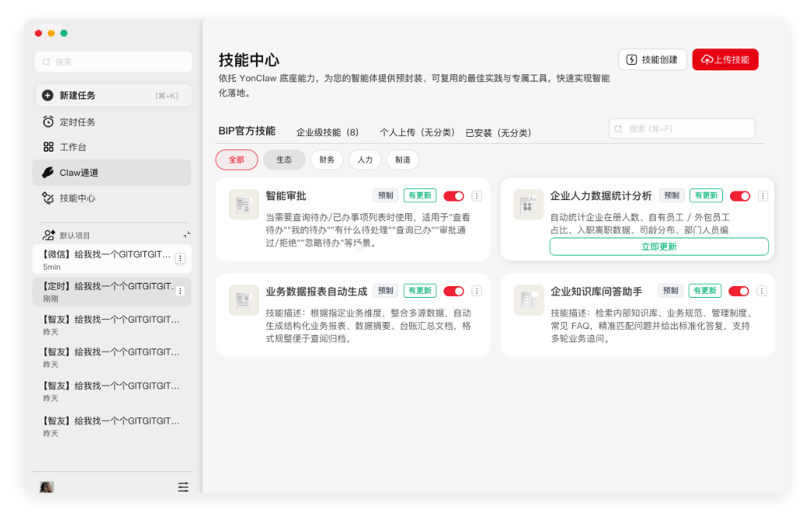This screenshot has width=812, height=522.
Task: Turn off 业务数据报表自动生成 toggle
Action: [x=454, y=291]
